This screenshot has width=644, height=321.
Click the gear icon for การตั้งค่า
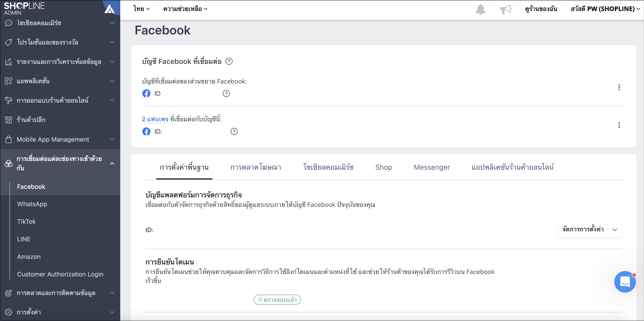(x=9, y=312)
